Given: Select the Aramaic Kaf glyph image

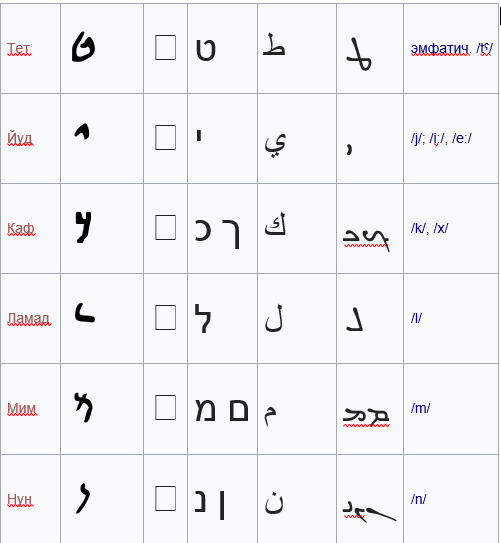Looking at the screenshot, I should point(83,227).
